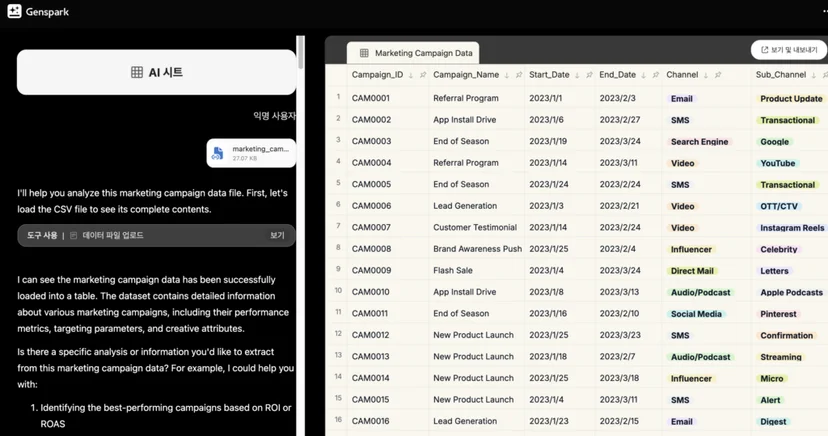This screenshot has width=828, height=436.
Task: Sort the Campaign_ID column with arrow icon
Action: [411, 75]
